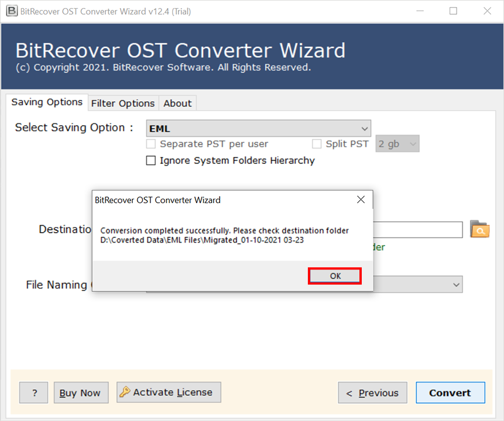Open the question mark help button

[x=33, y=393]
